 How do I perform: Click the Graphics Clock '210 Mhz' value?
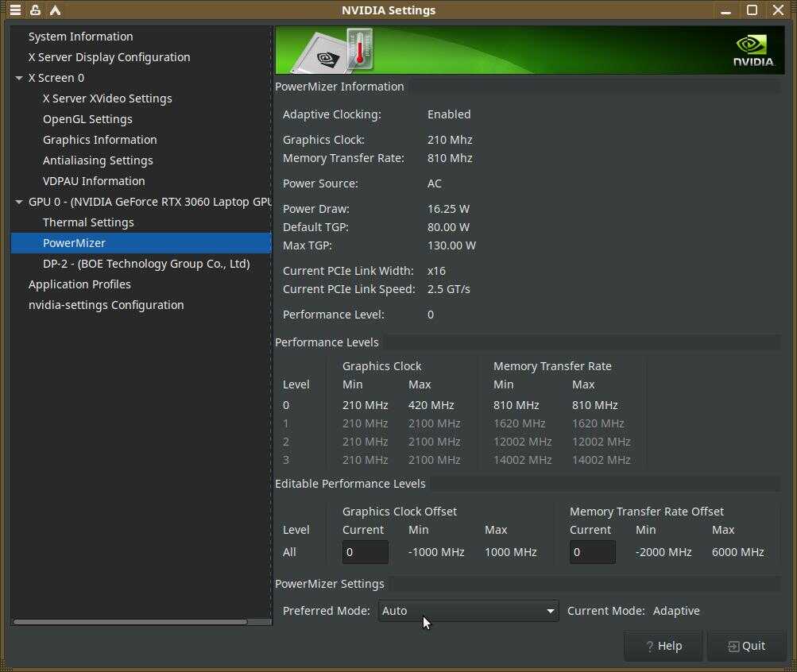click(x=450, y=140)
